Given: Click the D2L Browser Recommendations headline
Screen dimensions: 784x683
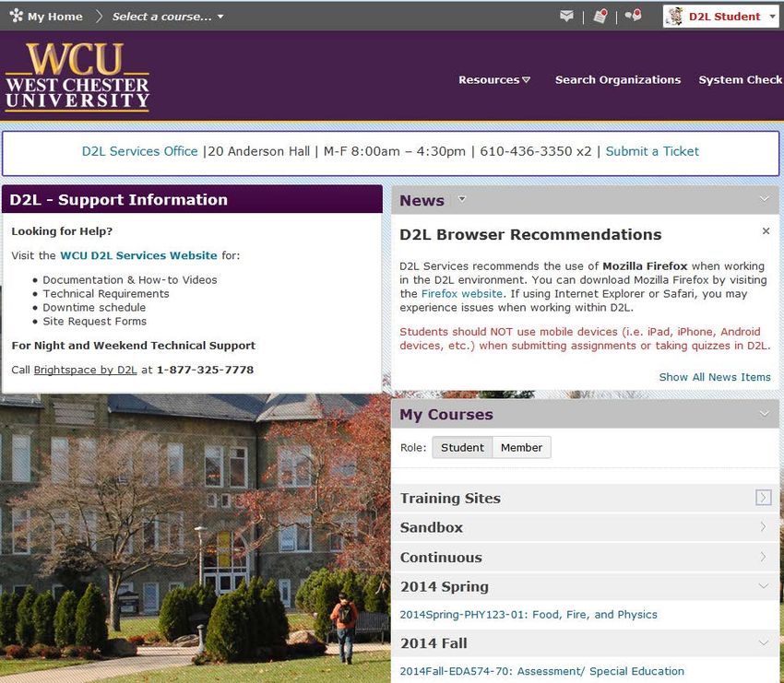Looking at the screenshot, I should pos(530,234).
